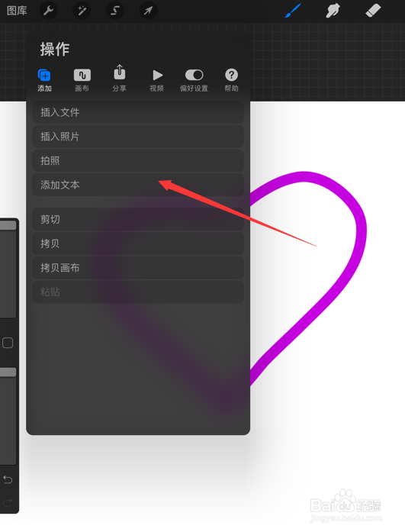405x532 pixels.
Task: Open the wrench Actions menu
Action: (49, 11)
